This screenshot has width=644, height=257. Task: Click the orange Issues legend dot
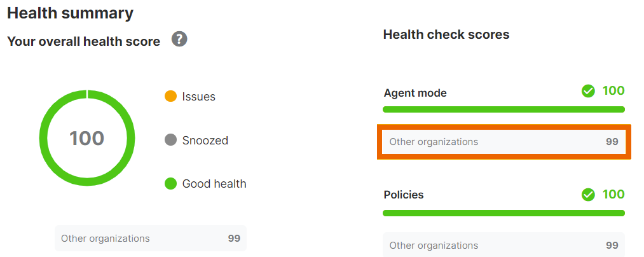point(170,97)
